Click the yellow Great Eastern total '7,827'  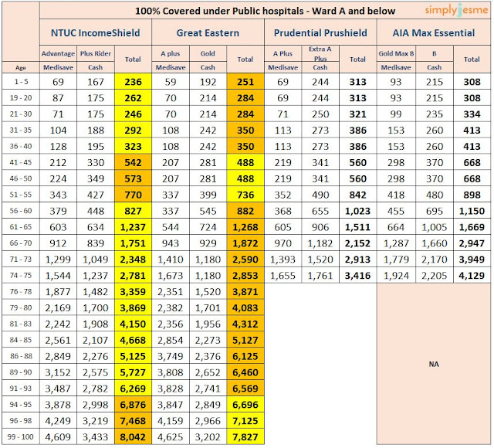[245, 437]
